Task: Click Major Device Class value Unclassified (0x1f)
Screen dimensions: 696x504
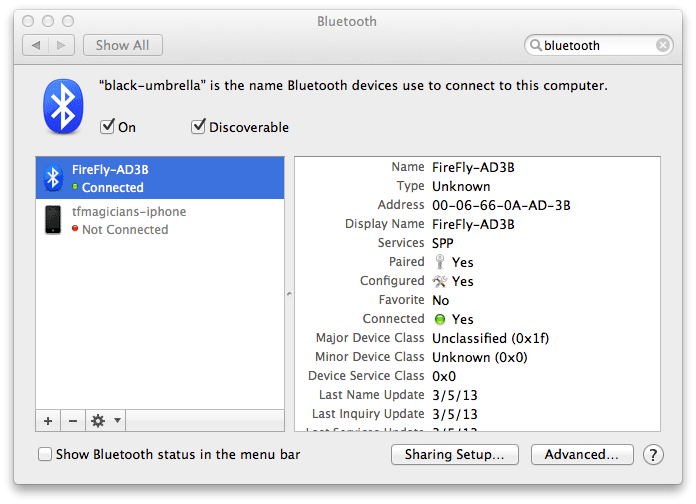Action: pyautogui.click(x=490, y=338)
